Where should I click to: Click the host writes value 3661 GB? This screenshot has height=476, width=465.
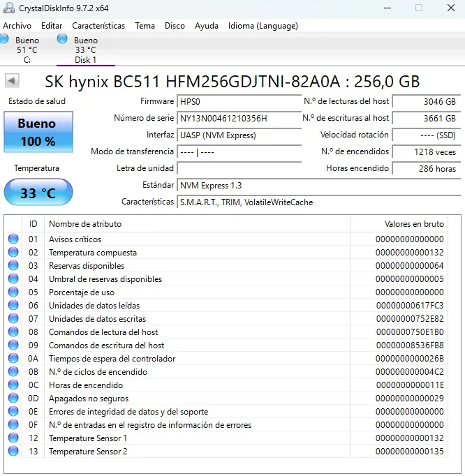coord(427,118)
